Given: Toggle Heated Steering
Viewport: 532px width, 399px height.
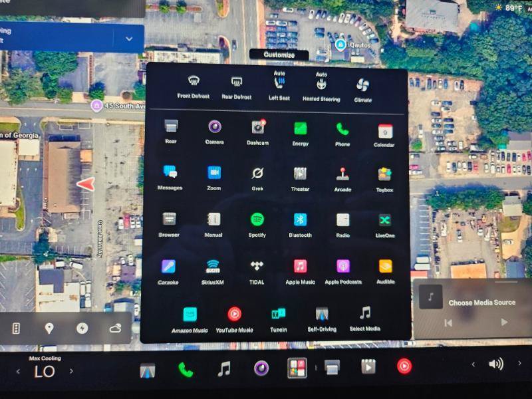Looking at the screenshot, I should click(x=321, y=87).
